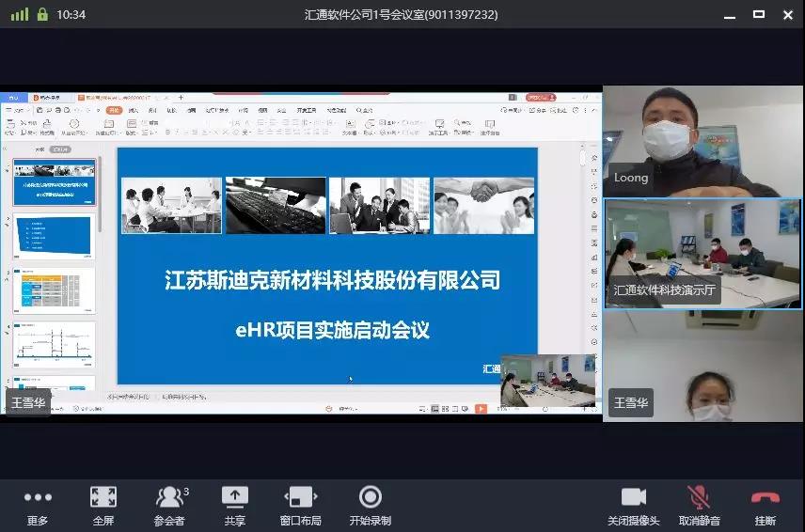This screenshot has width=805, height=532.
Task: Select the 开始 ribbon tab in WPS
Action: [114, 110]
